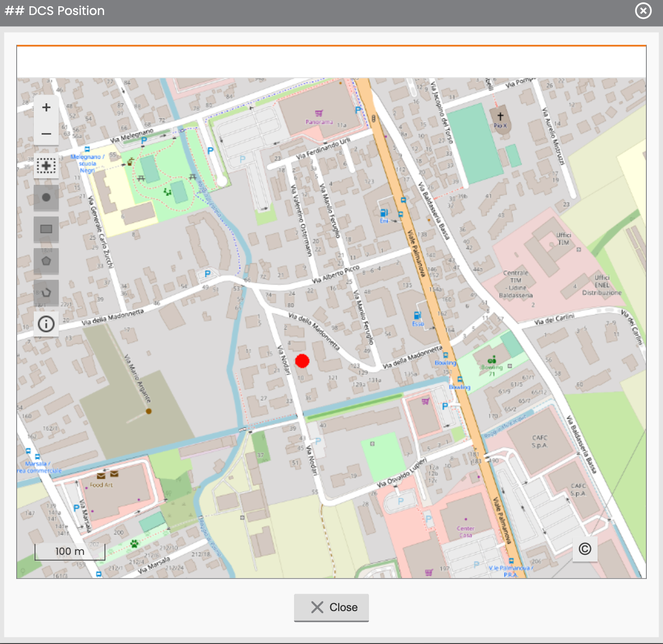This screenshot has width=663, height=644.
Task: Click the "Via Mario Argante" street label
Action: point(137,378)
